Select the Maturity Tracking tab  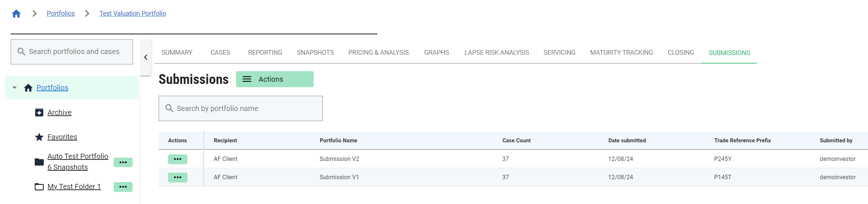[621, 53]
